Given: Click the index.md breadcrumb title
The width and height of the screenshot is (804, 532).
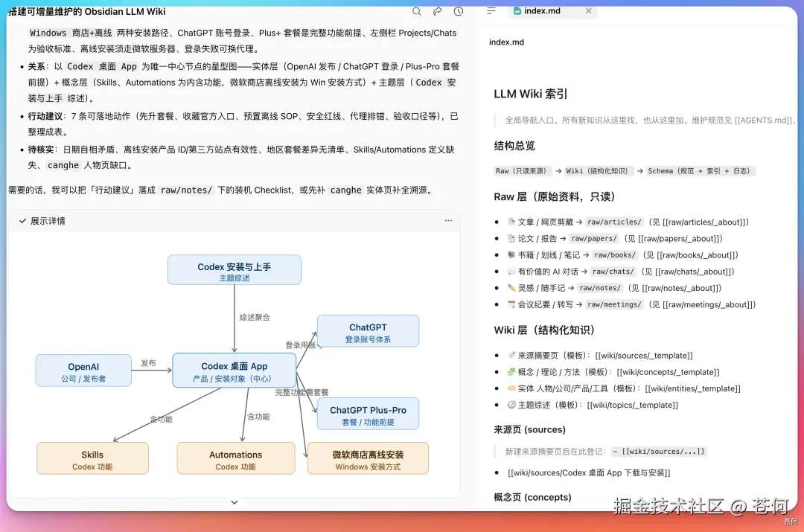Looking at the screenshot, I should (x=507, y=42).
